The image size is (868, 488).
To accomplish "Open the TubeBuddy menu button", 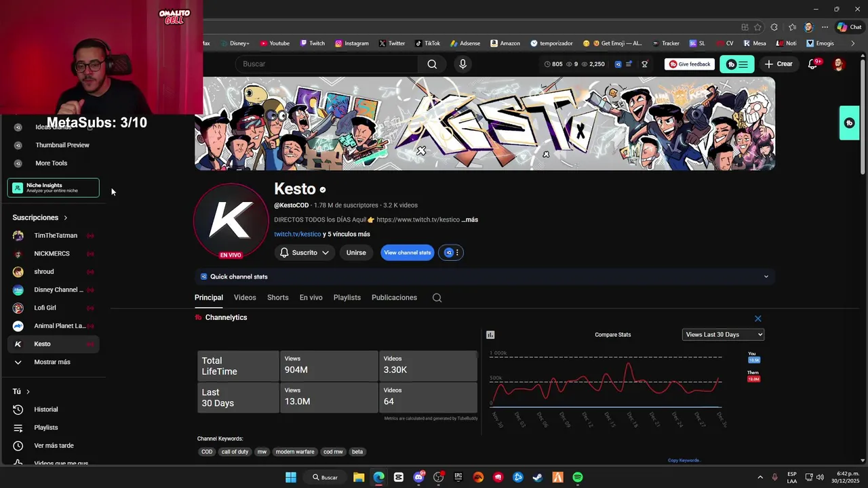I will [x=736, y=64].
